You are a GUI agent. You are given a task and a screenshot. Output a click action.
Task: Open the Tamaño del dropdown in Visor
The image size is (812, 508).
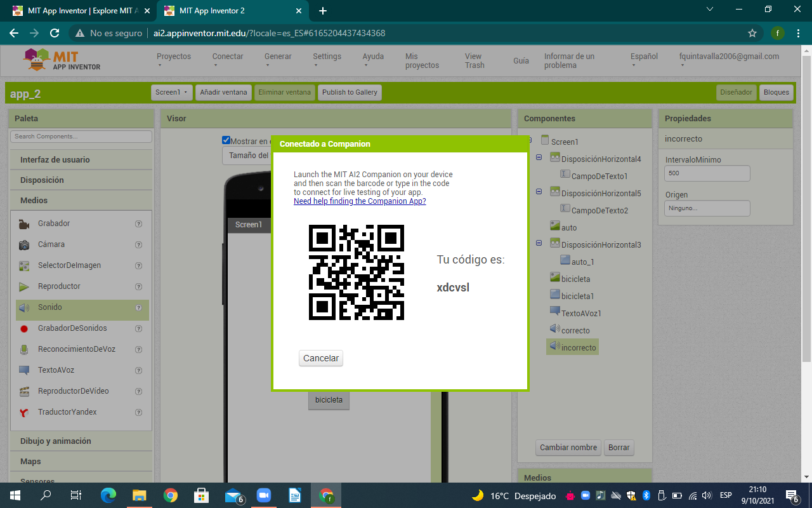point(247,156)
